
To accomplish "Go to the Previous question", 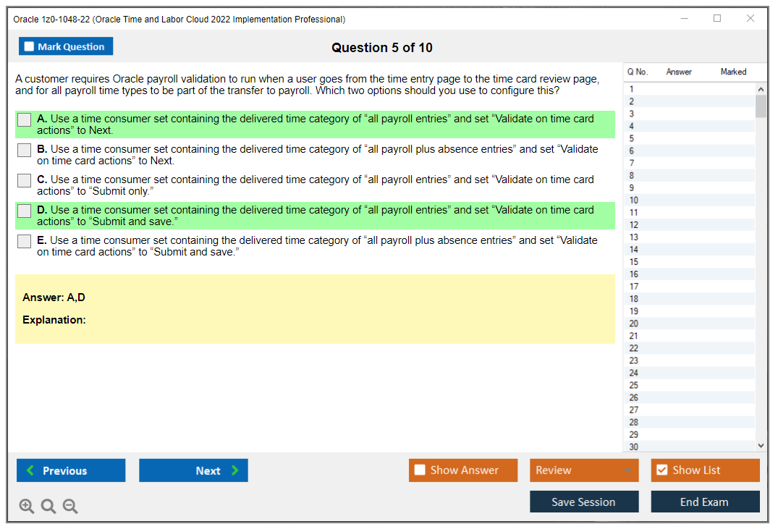I will point(70,470).
